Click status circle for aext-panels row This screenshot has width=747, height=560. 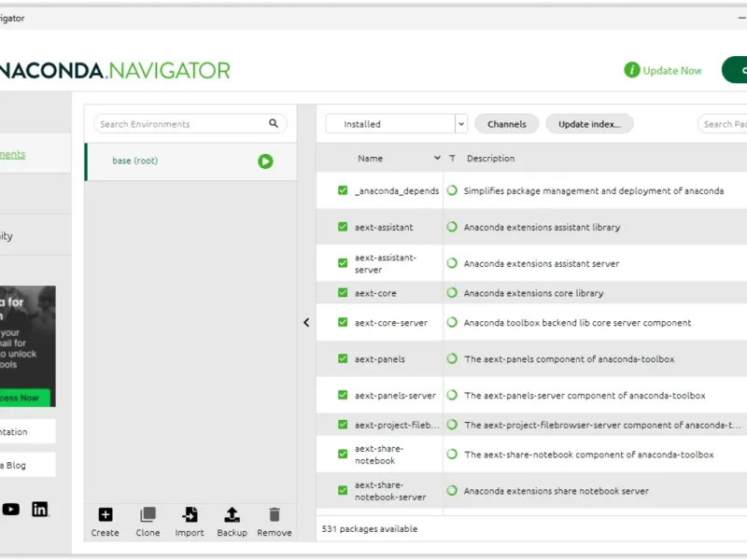click(x=452, y=358)
